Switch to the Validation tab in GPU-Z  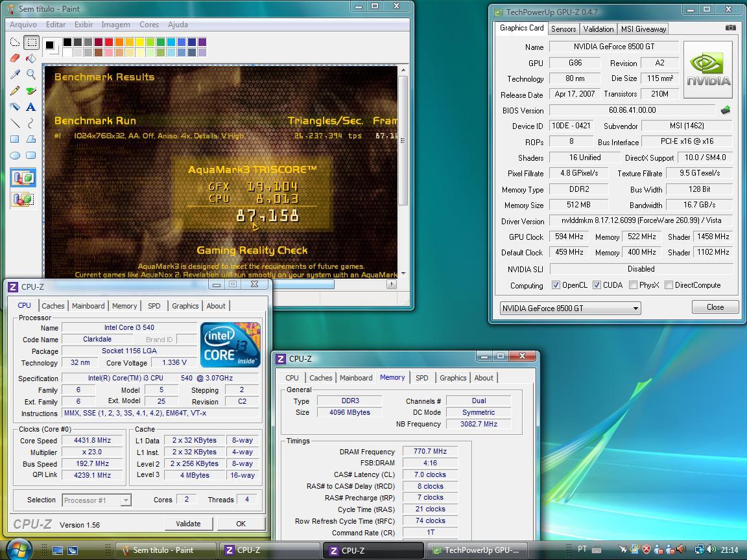coord(599,29)
